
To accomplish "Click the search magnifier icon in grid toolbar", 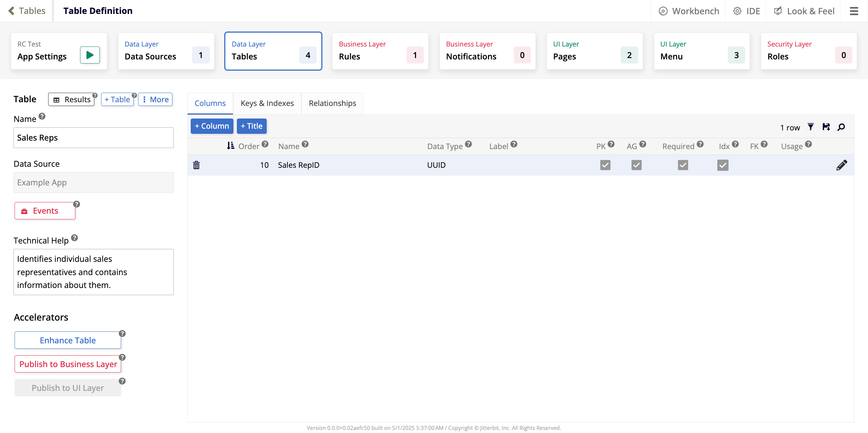I will 841,127.
